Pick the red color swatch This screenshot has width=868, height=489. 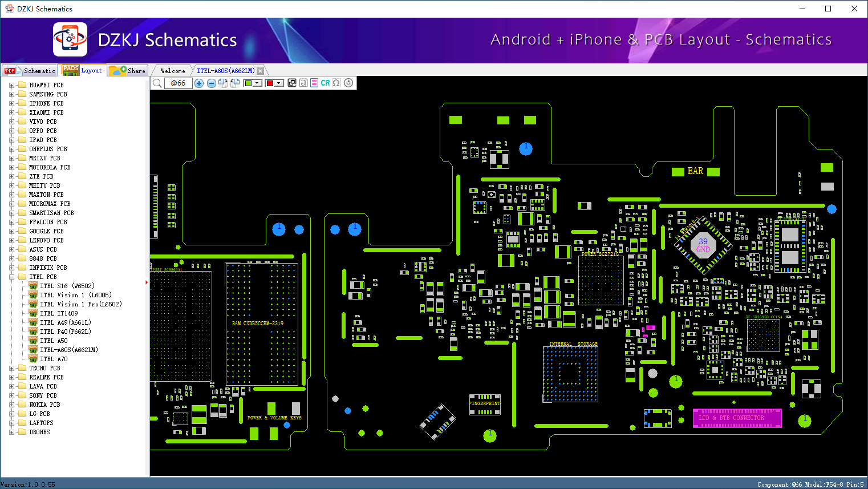(270, 83)
